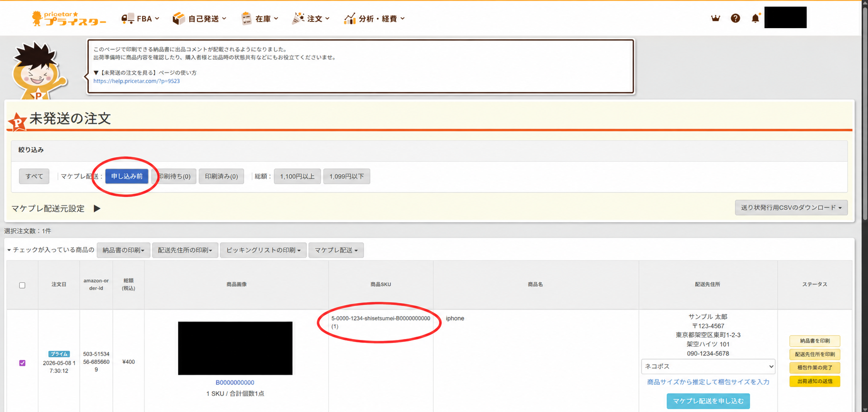Click 出荷通知の送信 button
Image resolution: width=868 pixels, height=412 pixels.
[815, 381]
